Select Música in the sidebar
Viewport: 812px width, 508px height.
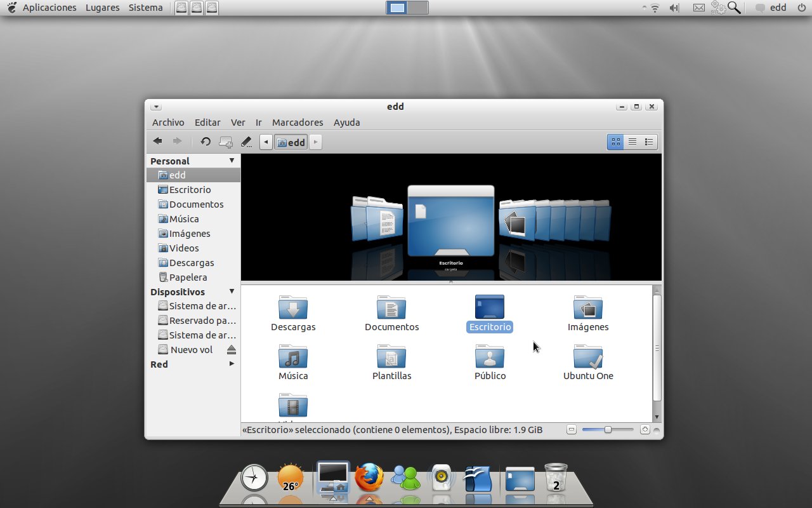coord(193,219)
